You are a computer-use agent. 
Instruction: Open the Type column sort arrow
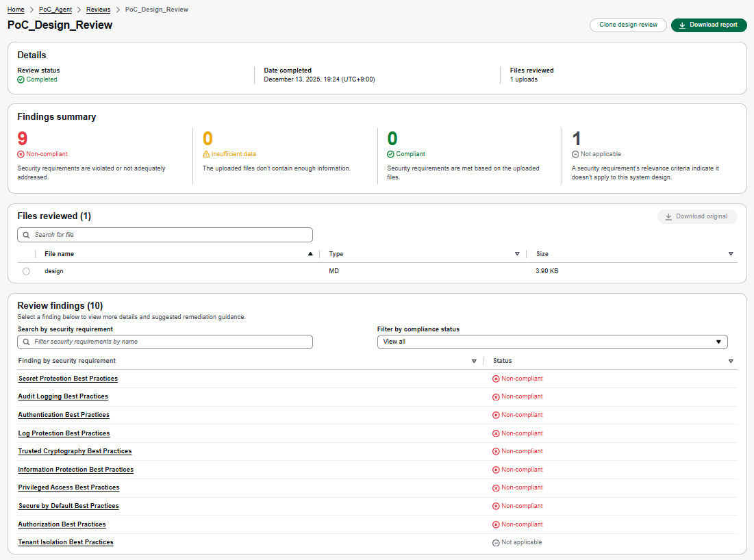coord(517,254)
